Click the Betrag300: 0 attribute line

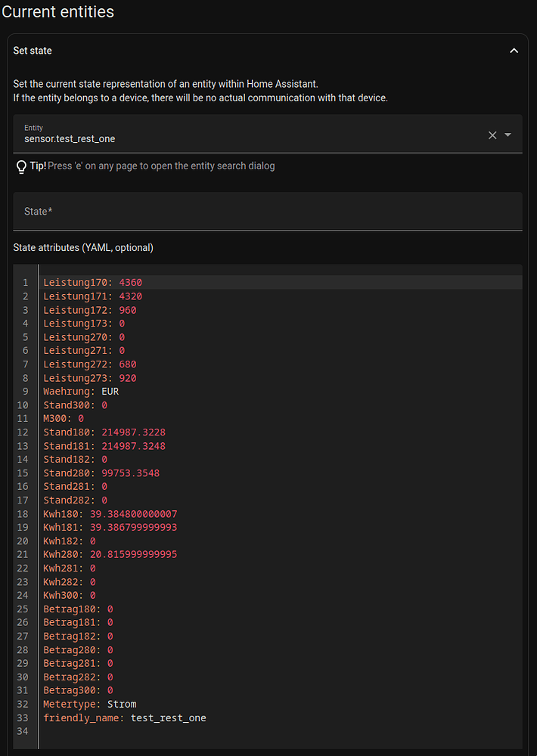[76, 690]
